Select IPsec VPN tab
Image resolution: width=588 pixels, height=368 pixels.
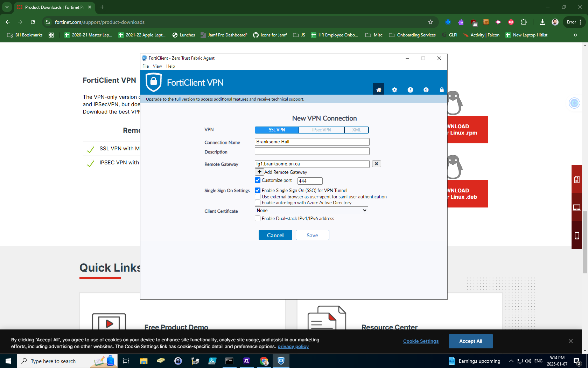click(x=322, y=130)
